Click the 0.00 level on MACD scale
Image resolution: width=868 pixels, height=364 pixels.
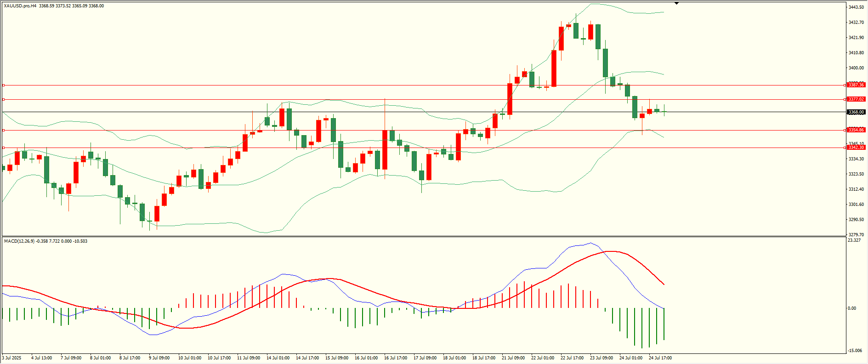(852, 308)
